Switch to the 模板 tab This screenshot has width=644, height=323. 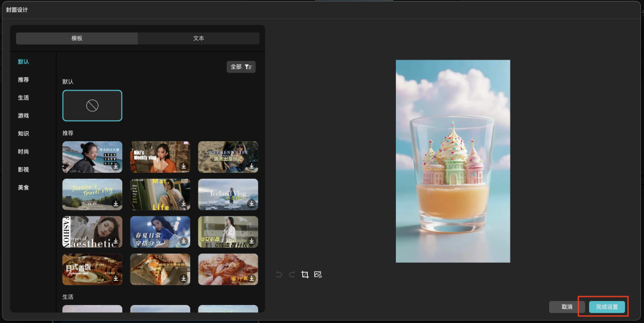tap(77, 38)
